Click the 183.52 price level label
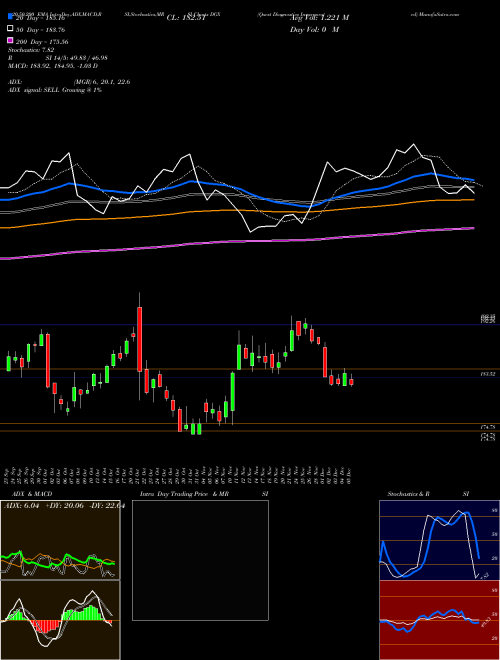500x660 pixels. click(x=488, y=373)
